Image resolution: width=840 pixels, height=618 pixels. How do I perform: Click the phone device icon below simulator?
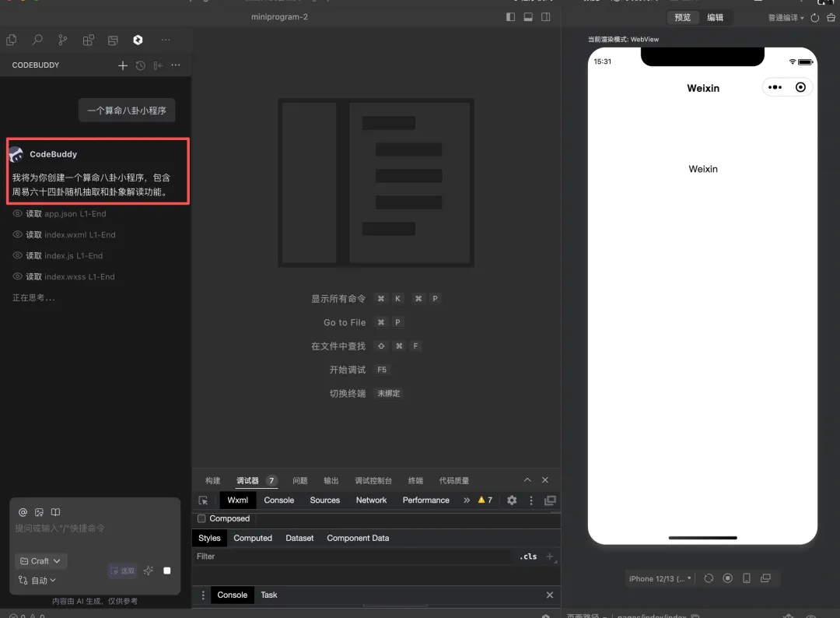point(746,578)
